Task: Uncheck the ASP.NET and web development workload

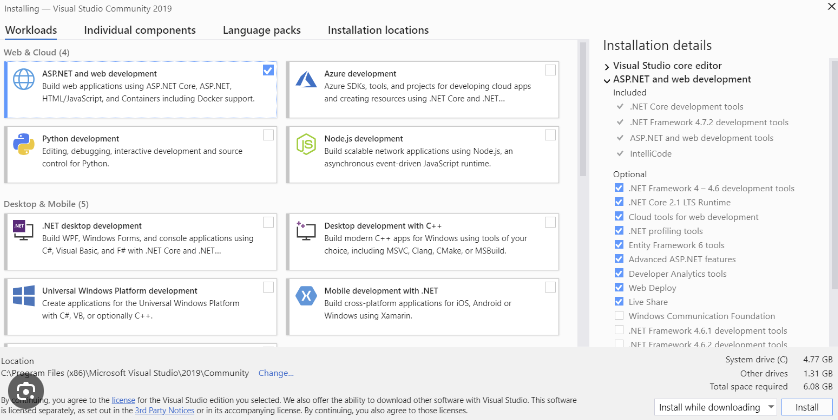Action: tap(268, 70)
